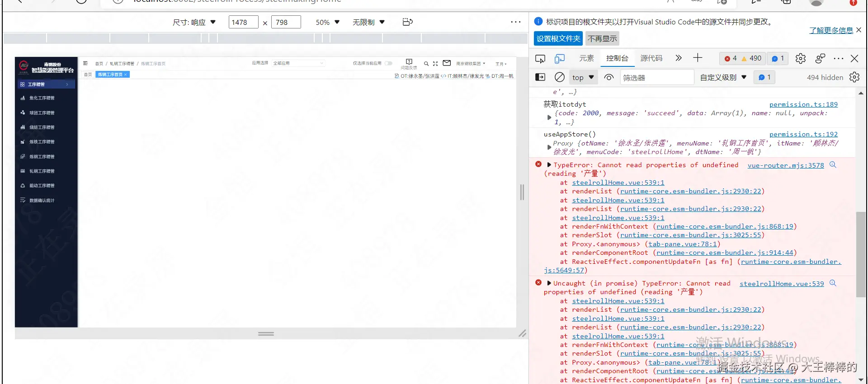
Task: Open tab-pane.vue:78:1 link in first error
Action: (683, 244)
